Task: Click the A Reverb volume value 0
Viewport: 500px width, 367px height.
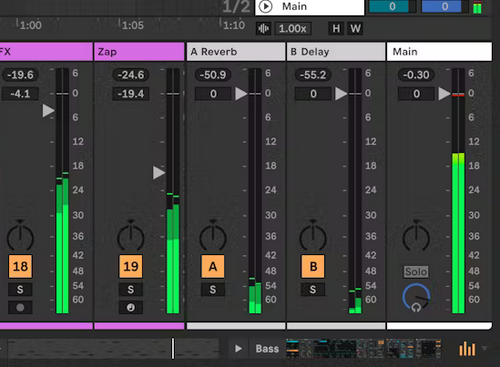Action: [213, 94]
